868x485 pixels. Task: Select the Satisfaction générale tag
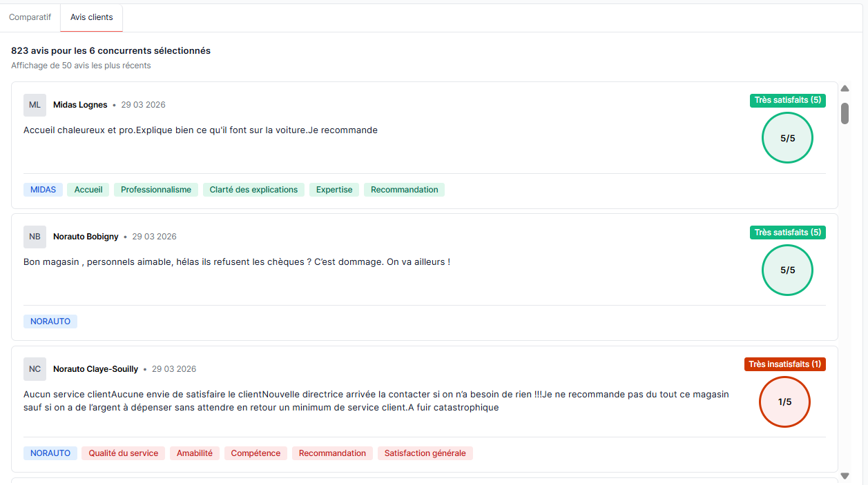[425, 453]
